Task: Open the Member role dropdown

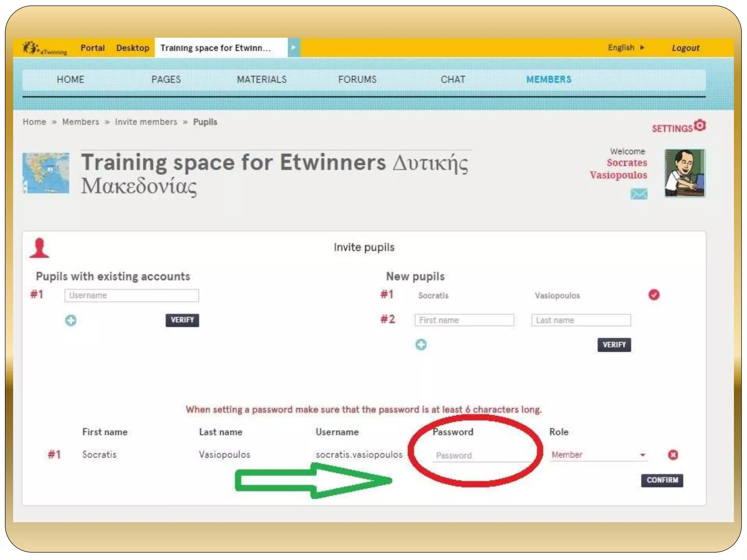Action: [x=598, y=455]
